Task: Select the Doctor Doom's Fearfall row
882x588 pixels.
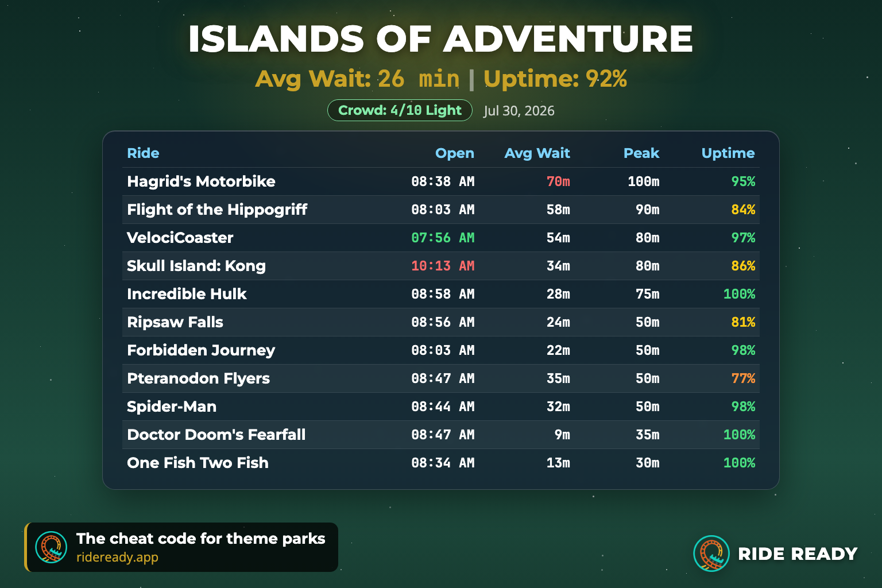Action: point(440,435)
